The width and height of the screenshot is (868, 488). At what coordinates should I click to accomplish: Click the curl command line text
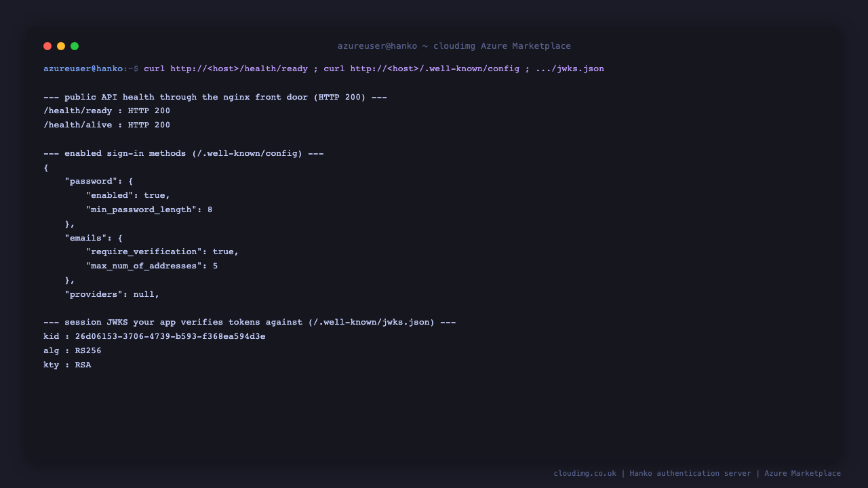click(374, 68)
